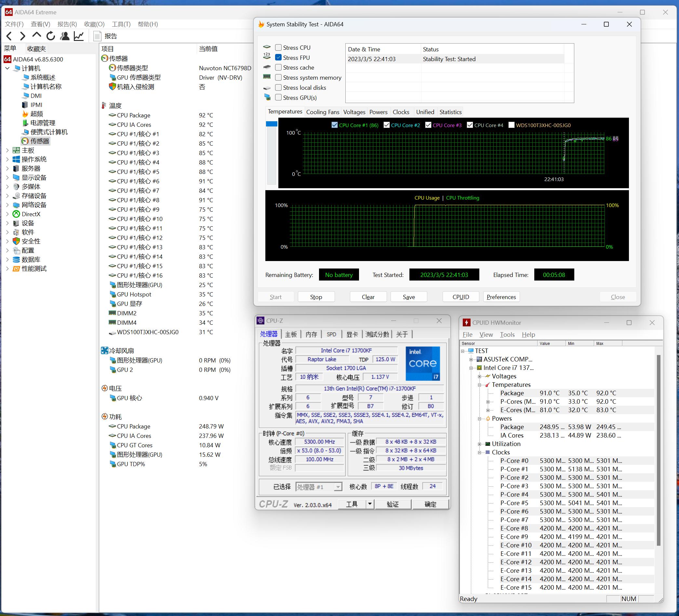679x616 pixels.
Task: Open the processor selection dropdown in CPU-Z
Action: click(x=339, y=486)
